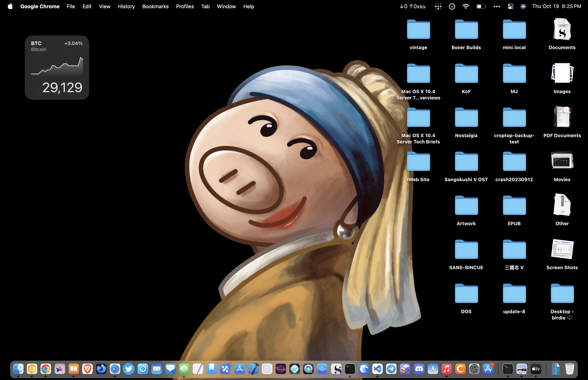The image size is (588, 380).
Task: Select the Boxer Builds folder
Action: coord(466,29)
